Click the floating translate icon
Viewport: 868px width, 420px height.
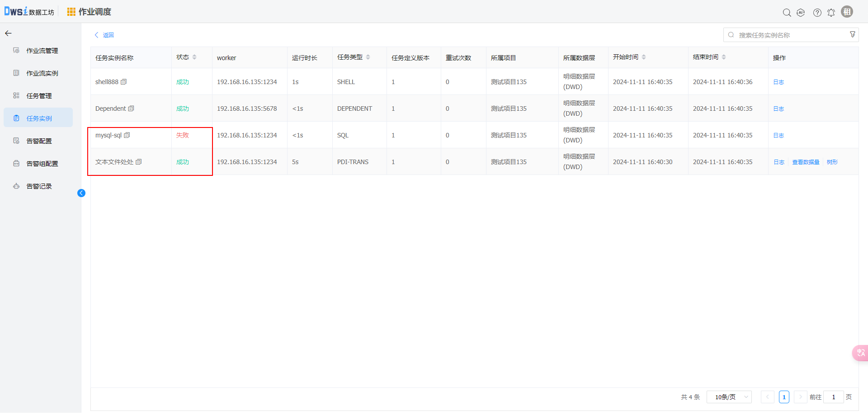[x=860, y=353]
